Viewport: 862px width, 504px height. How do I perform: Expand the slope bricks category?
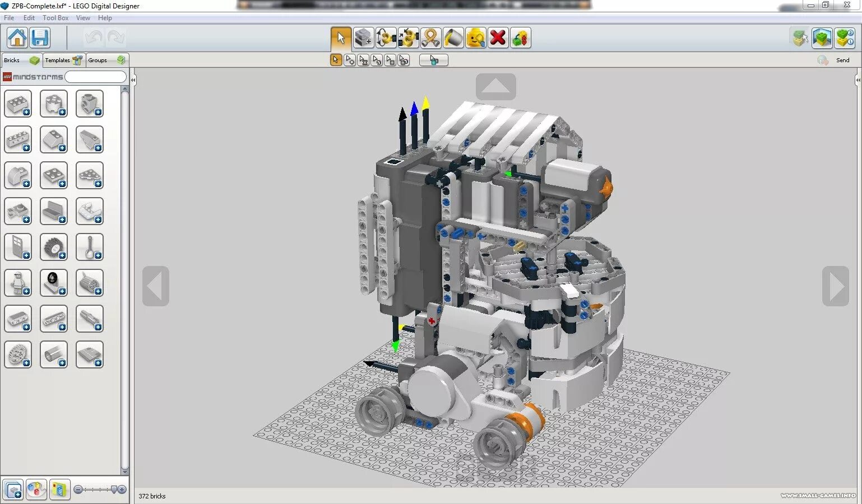(54, 139)
